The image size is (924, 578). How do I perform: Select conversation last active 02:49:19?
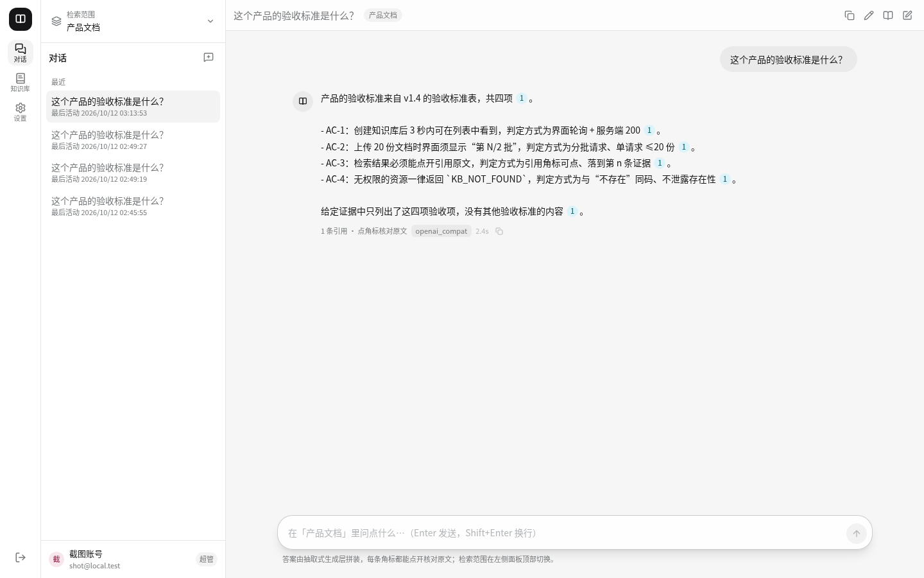click(x=133, y=173)
